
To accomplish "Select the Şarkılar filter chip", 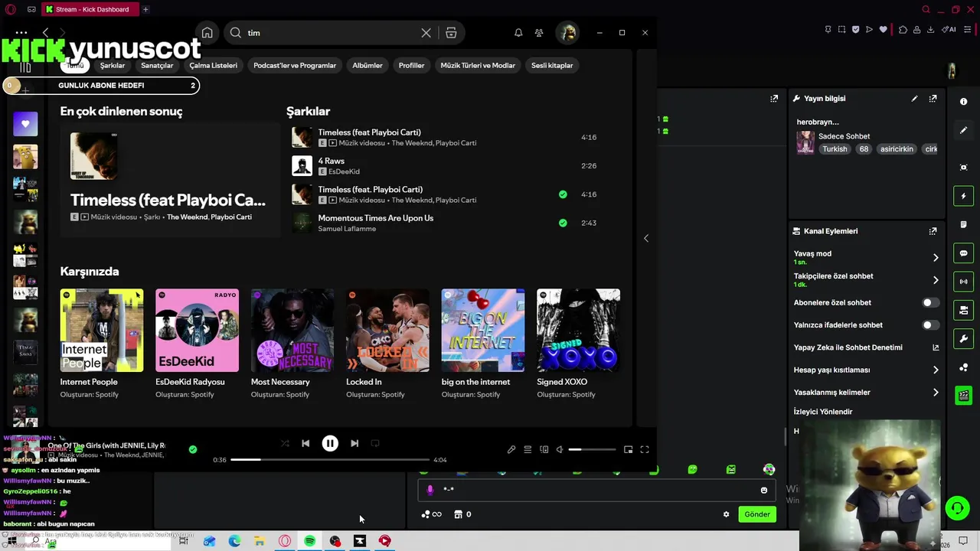I will pos(113,65).
